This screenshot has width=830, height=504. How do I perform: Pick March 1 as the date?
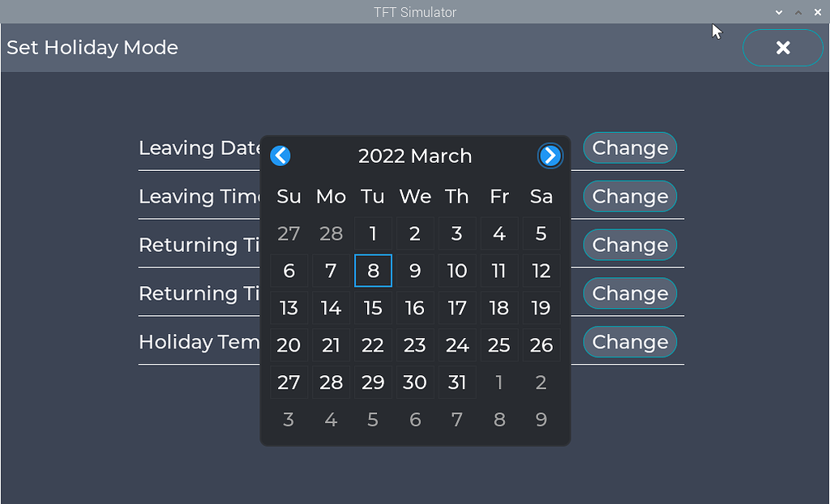coord(373,233)
